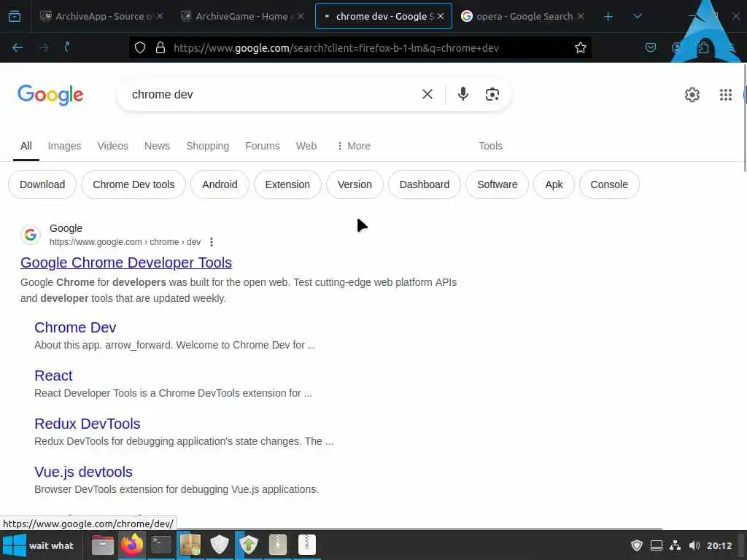Screen dimensions: 747x560
Task: Click the site security padlock icon
Action: (x=160, y=47)
